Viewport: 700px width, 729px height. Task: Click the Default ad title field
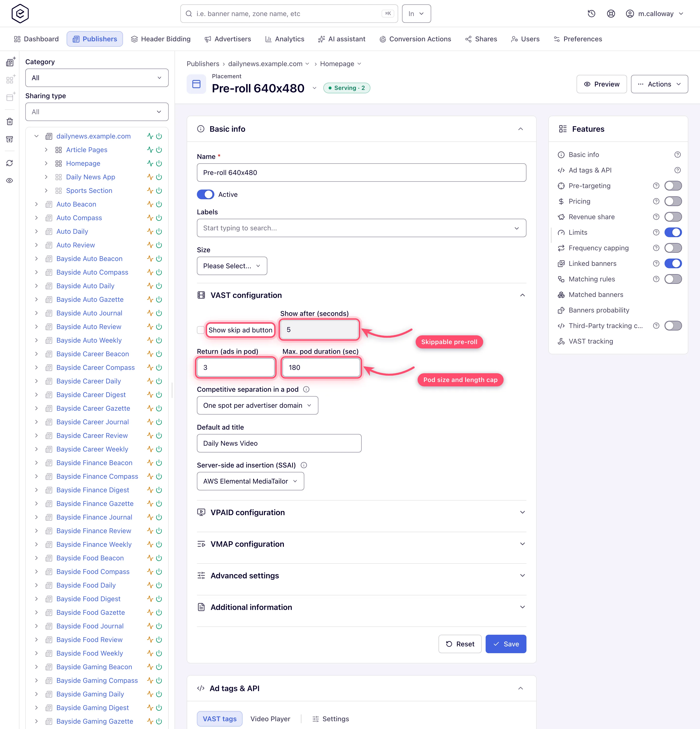tap(279, 443)
